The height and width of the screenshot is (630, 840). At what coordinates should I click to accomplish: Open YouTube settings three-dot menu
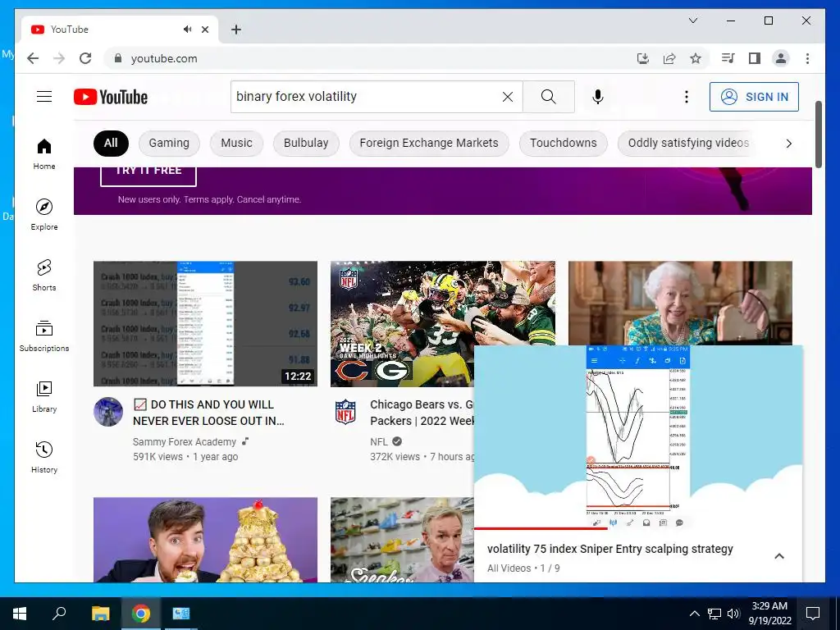687,97
